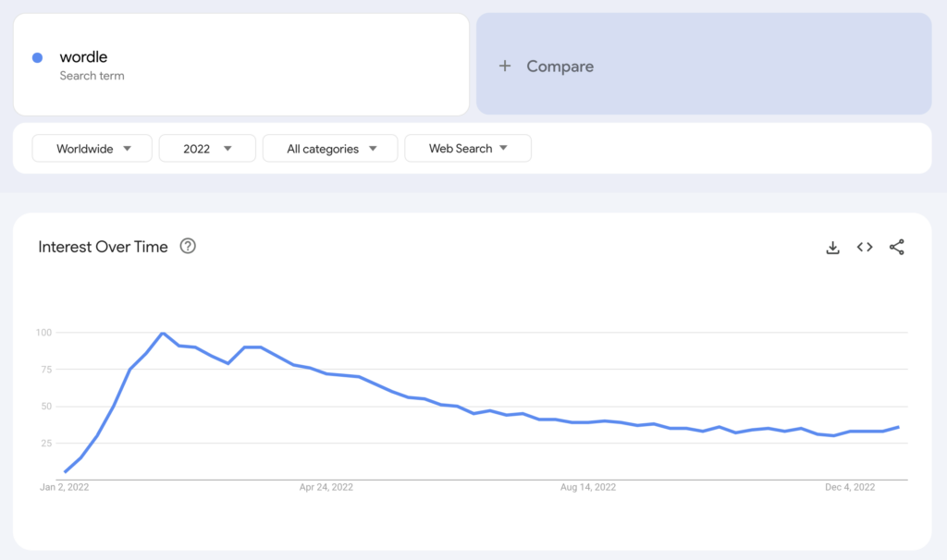
Task: Click the Search term subtitle under wordle
Action: (x=92, y=76)
